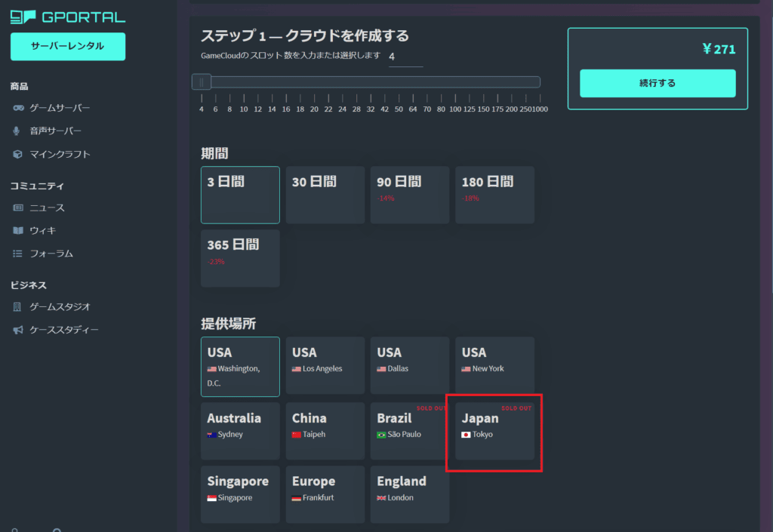
Task: Select Australia Sydney location
Action: click(x=240, y=431)
